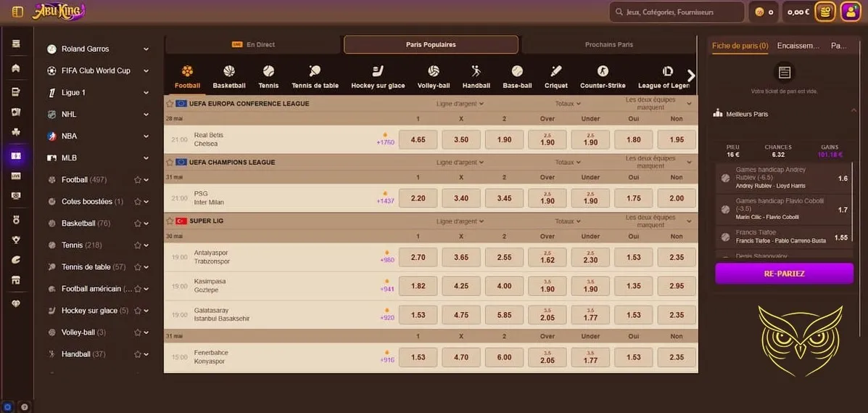Viewport: 868px width, 413px height.
Task: Open the home icon in left rail
Action: (x=16, y=68)
